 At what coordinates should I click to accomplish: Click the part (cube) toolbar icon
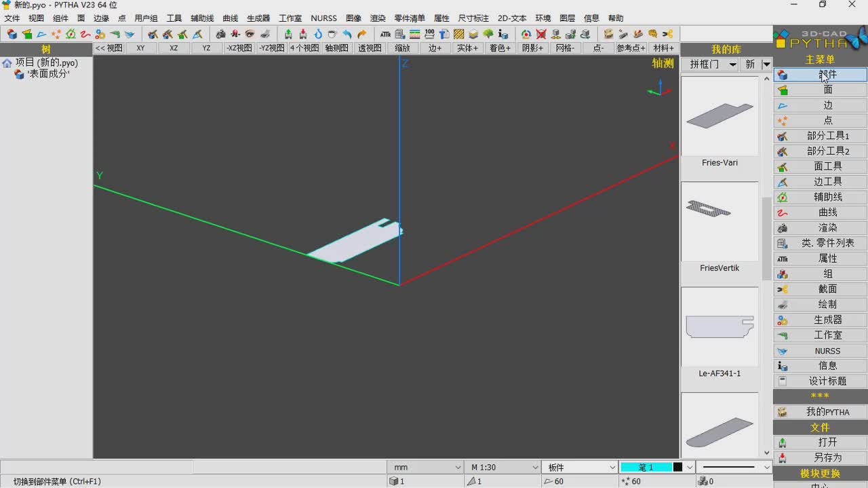12,34
